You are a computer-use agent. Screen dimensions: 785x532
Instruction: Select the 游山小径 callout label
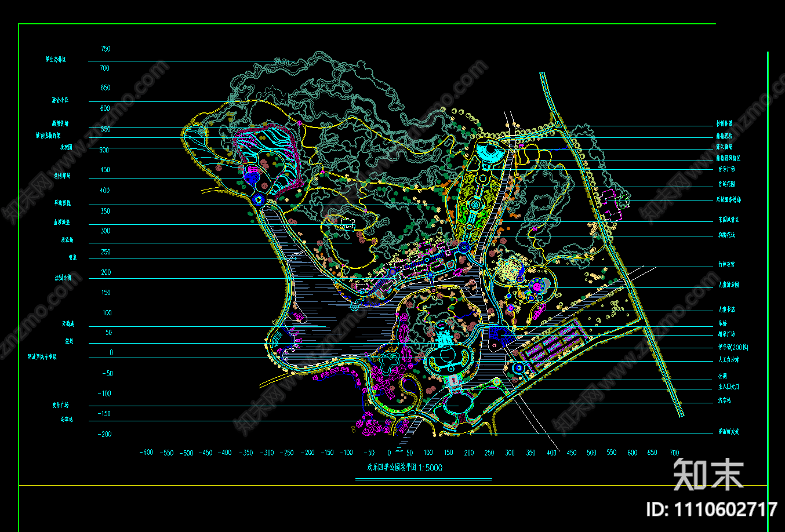[x=60, y=100]
